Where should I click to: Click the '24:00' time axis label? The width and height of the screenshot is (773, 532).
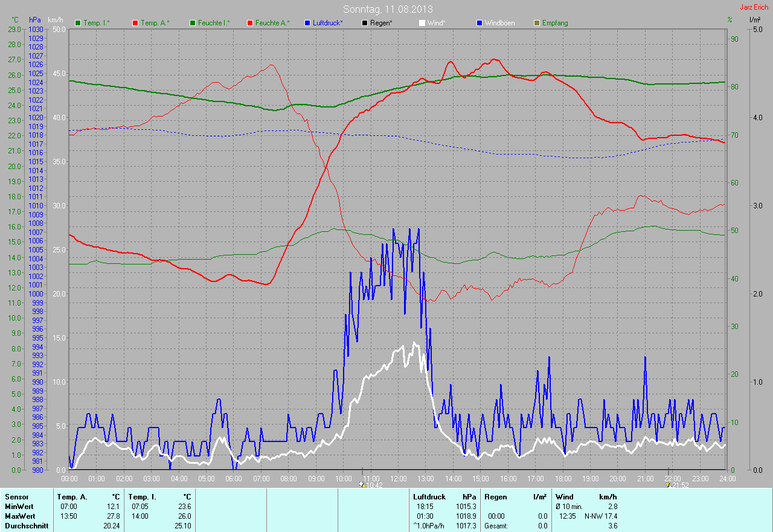pyautogui.click(x=727, y=479)
